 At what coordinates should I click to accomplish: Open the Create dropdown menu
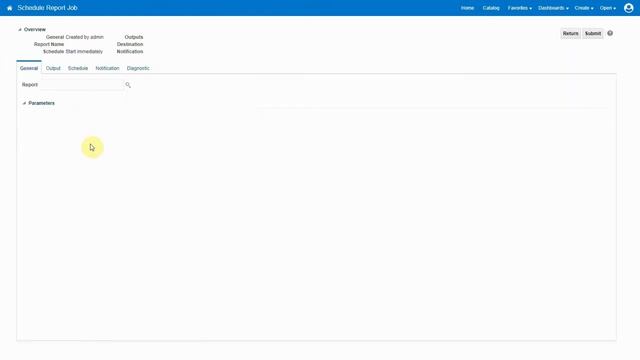[584, 8]
